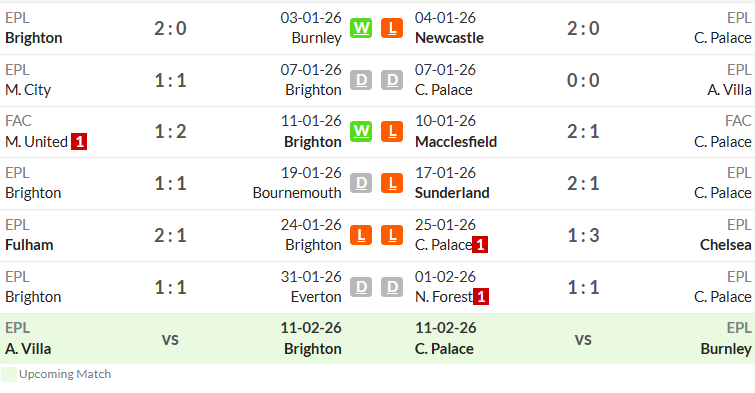Image resolution: width=755 pixels, height=393 pixels.
Task: Select the Bournemouth team name
Action: [x=297, y=193]
